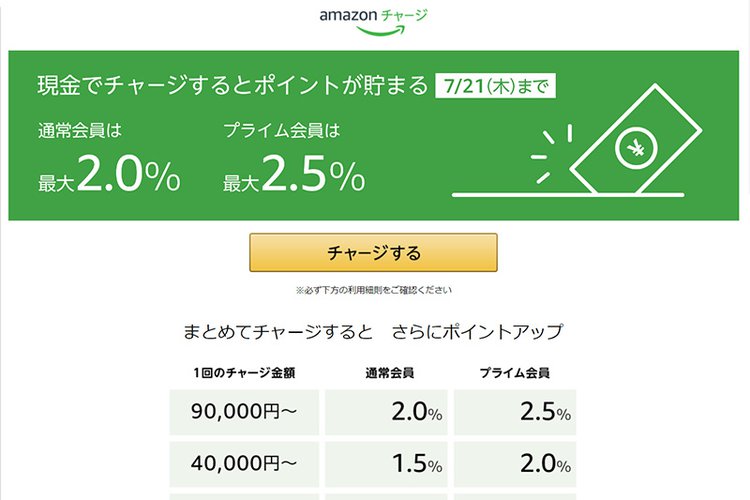
Task: Select the 2.0% cell in 40,000円 row
Action: click(514, 464)
